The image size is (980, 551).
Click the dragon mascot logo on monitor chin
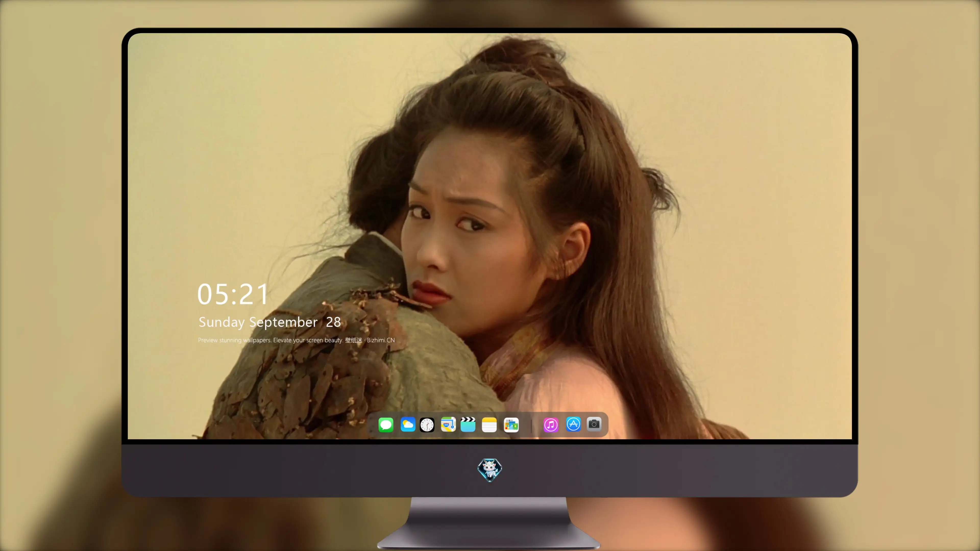490,470
